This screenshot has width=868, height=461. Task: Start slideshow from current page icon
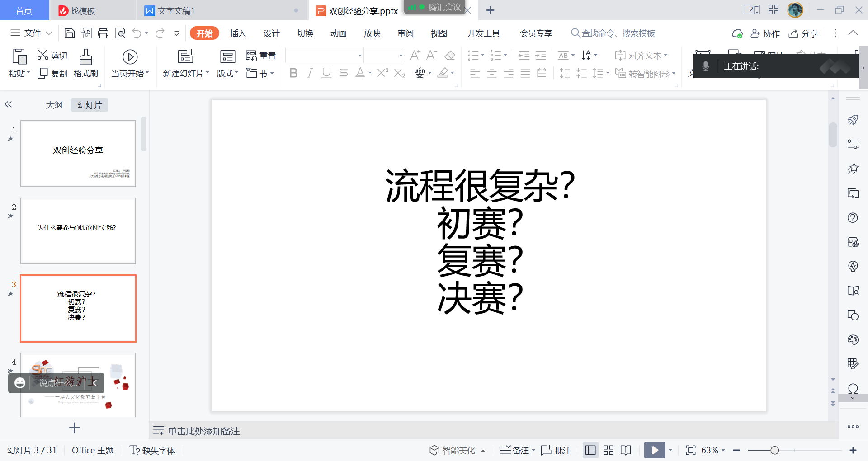pyautogui.click(x=130, y=57)
